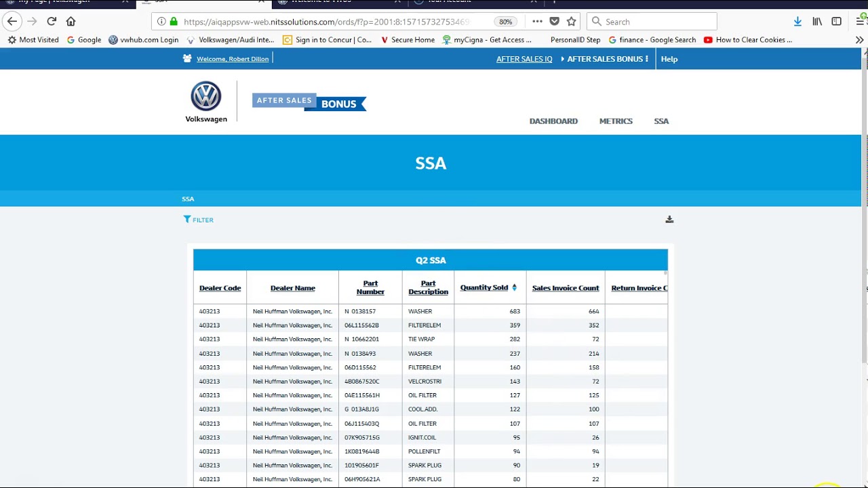The height and width of the screenshot is (488, 868).
Task: Open the page actions three-dot menu
Action: click(x=537, y=22)
